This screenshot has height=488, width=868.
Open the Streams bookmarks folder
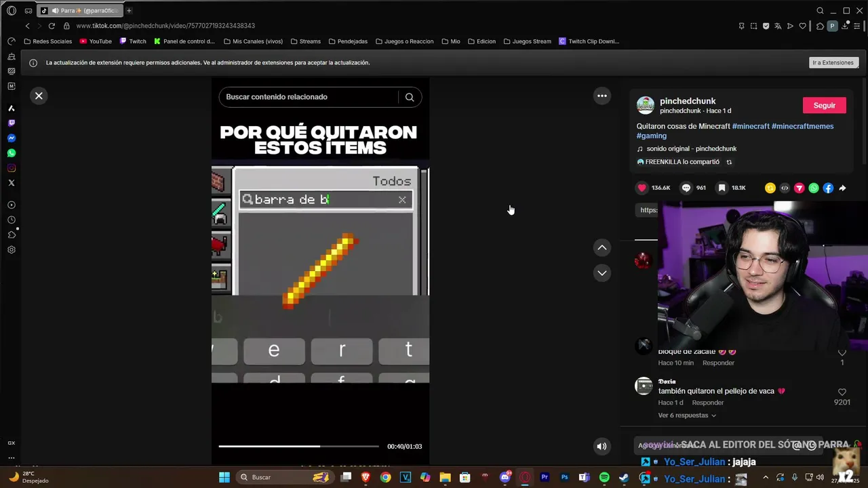pyautogui.click(x=305, y=41)
